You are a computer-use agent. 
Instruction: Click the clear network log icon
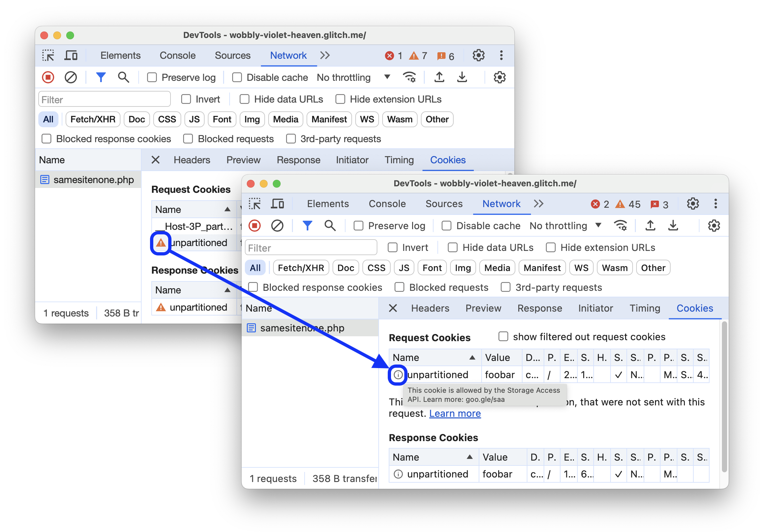[x=70, y=78]
